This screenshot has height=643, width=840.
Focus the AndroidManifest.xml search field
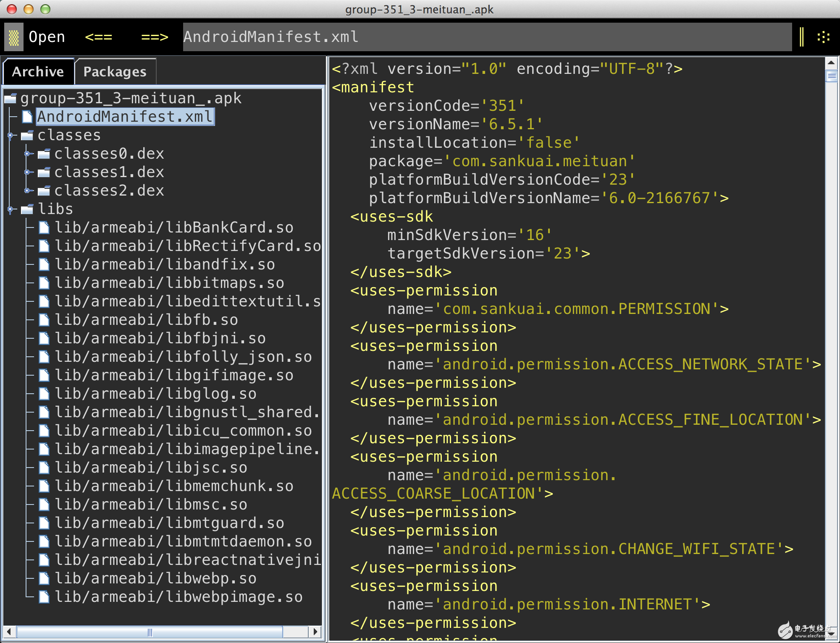(x=487, y=37)
